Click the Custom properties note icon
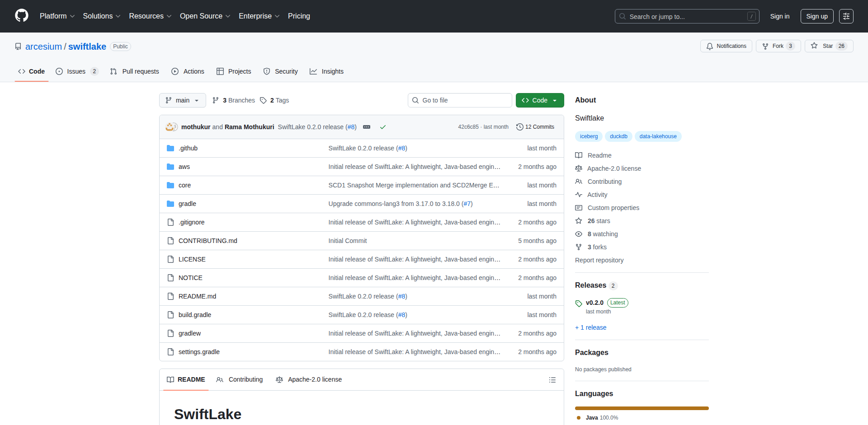 coord(579,208)
